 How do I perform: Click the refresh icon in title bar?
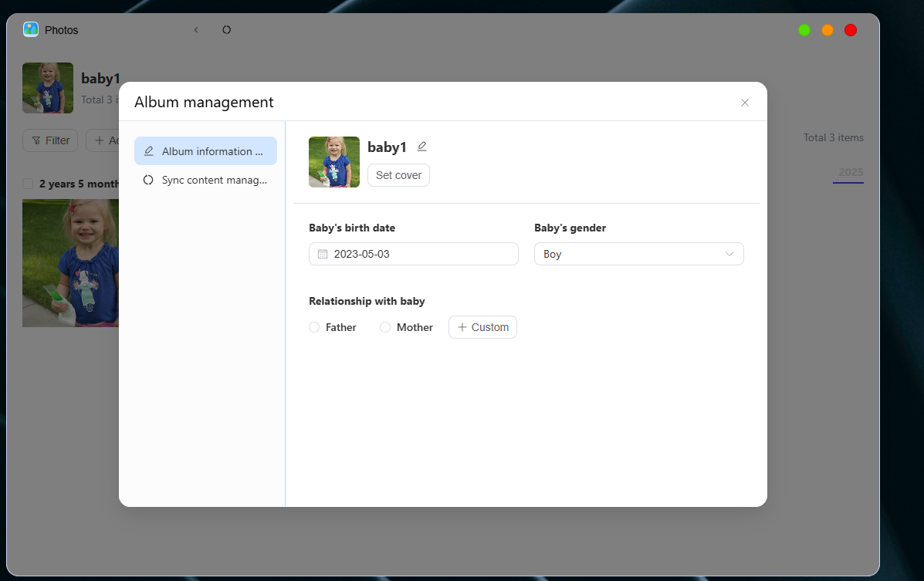coord(226,30)
